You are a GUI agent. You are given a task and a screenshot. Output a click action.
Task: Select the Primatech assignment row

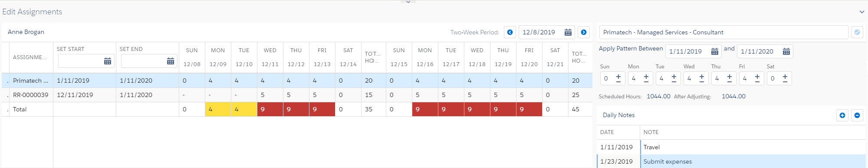(297, 81)
